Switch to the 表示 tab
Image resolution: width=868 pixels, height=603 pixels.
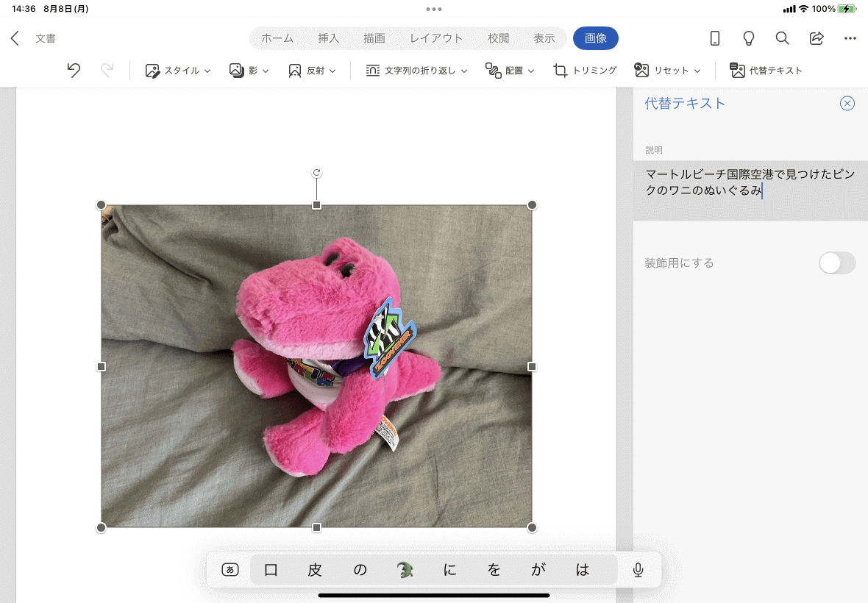[544, 38]
